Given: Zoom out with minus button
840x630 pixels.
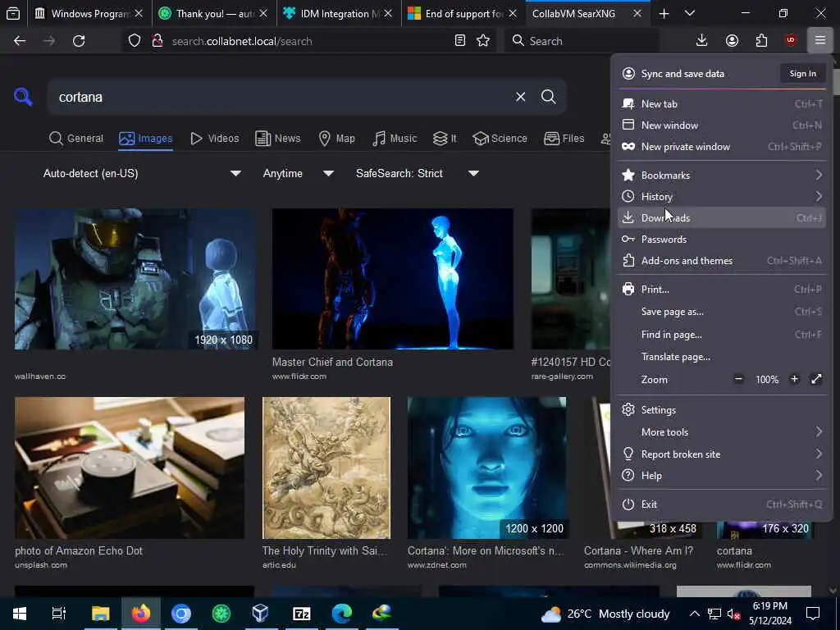Looking at the screenshot, I should click(x=738, y=379).
